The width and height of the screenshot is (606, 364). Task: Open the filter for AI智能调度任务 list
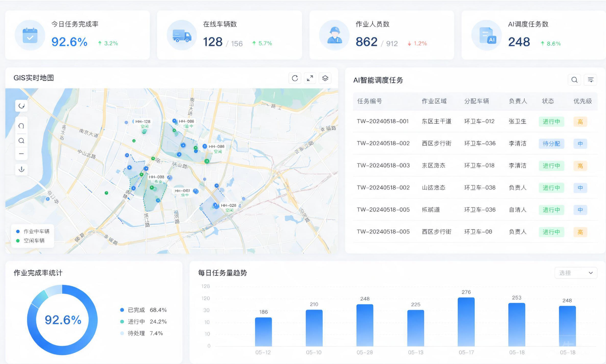pyautogui.click(x=591, y=80)
